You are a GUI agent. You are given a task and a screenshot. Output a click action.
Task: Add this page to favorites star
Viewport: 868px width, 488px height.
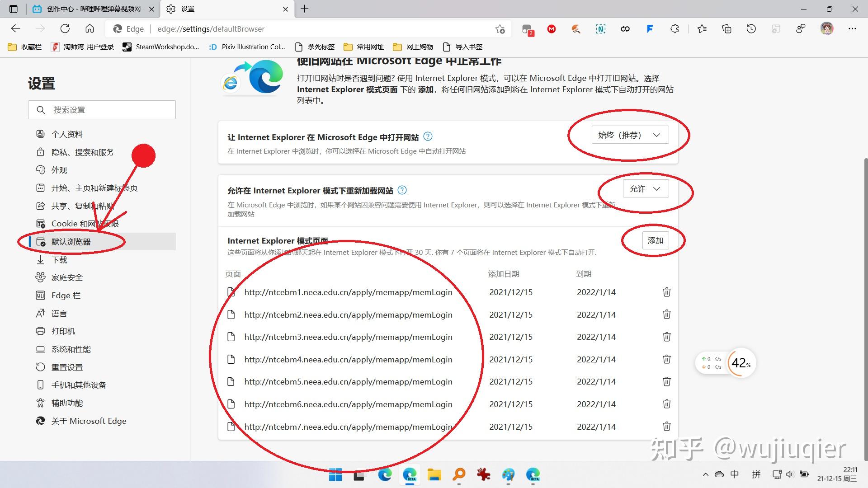click(x=500, y=29)
